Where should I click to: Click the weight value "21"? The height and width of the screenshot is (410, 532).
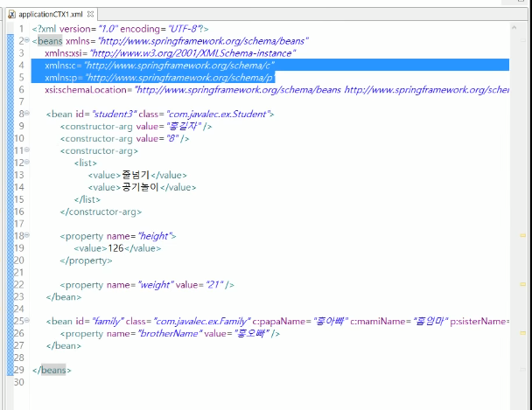pos(215,285)
